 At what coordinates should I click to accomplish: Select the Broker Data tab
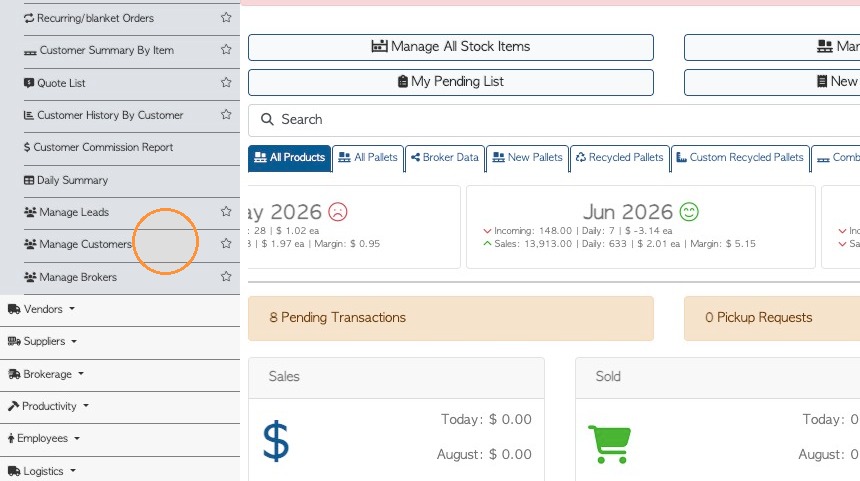pyautogui.click(x=445, y=158)
